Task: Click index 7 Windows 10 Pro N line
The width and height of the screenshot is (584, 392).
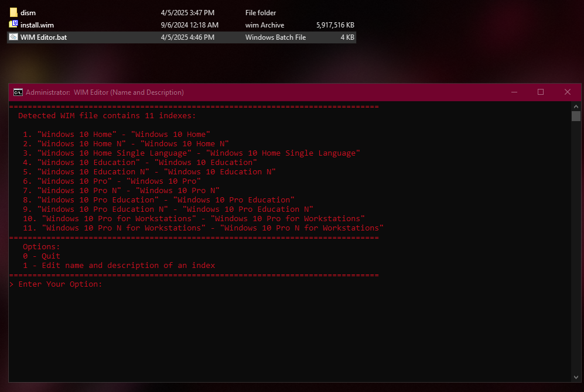Action: 121,190
